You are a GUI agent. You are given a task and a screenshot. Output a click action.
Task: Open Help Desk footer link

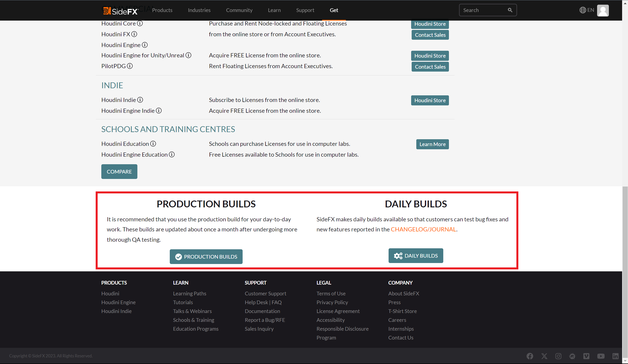click(256, 302)
